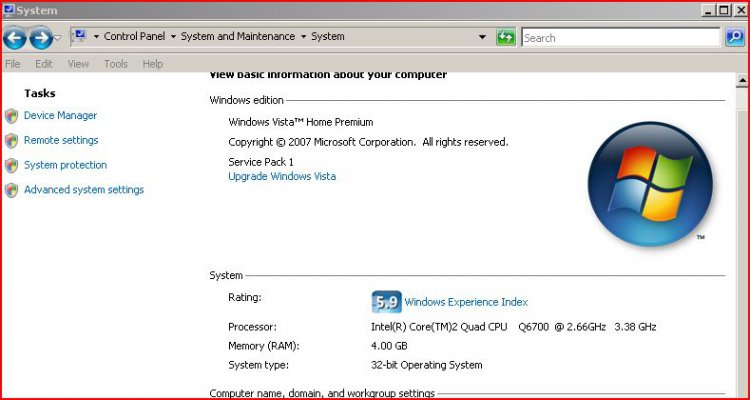Click the Tasks heading in the sidebar
Screen dimensions: 750x400
(x=40, y=93)
